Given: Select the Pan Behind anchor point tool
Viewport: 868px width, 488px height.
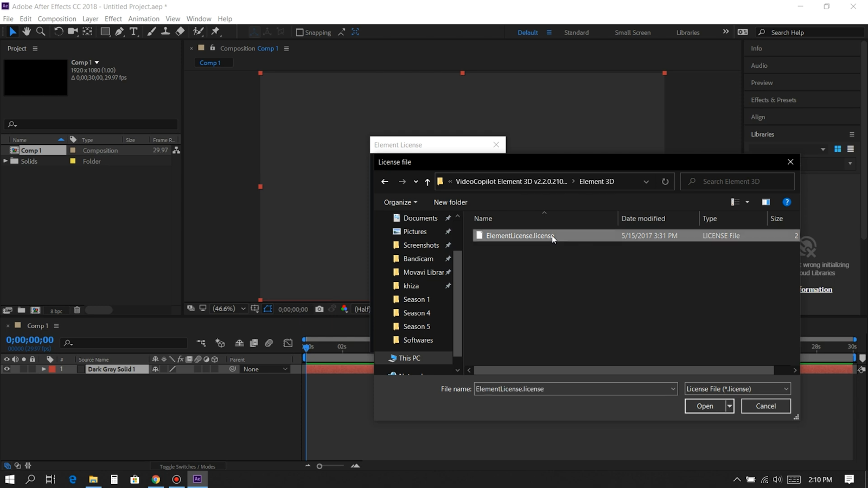Looking at the screenshot, I should (x=87, y=32).
